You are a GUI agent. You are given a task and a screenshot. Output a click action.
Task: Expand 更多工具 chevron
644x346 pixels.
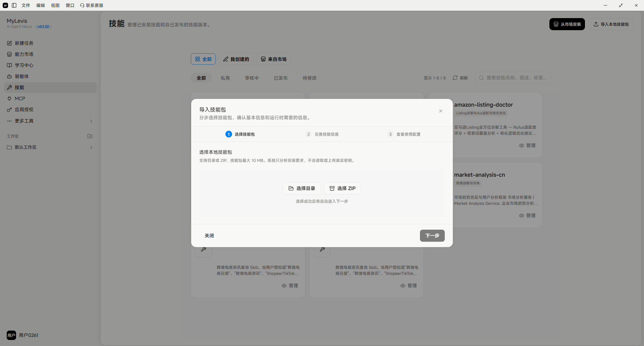pyautogui.click(x=91, y=121)
